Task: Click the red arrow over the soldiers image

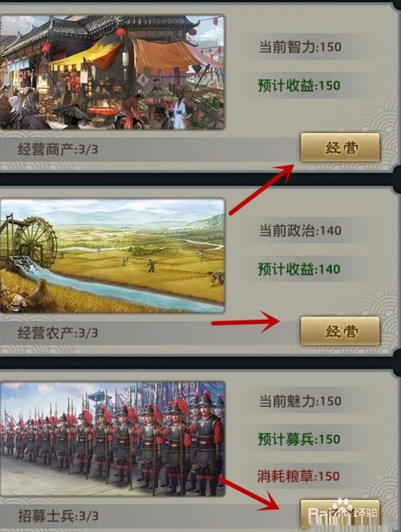Action: point(249,494)
